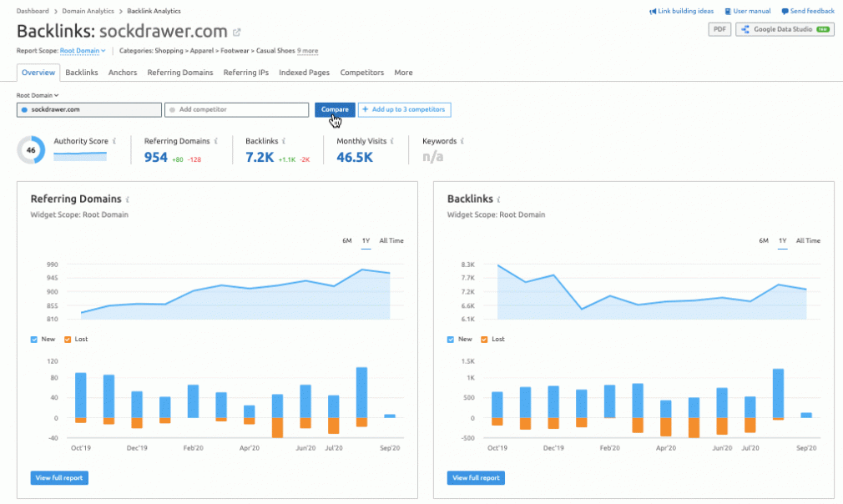843x504 pixels.
Task: Uncheck New in Referring Domains chart legend
Action: pos(34,340)
